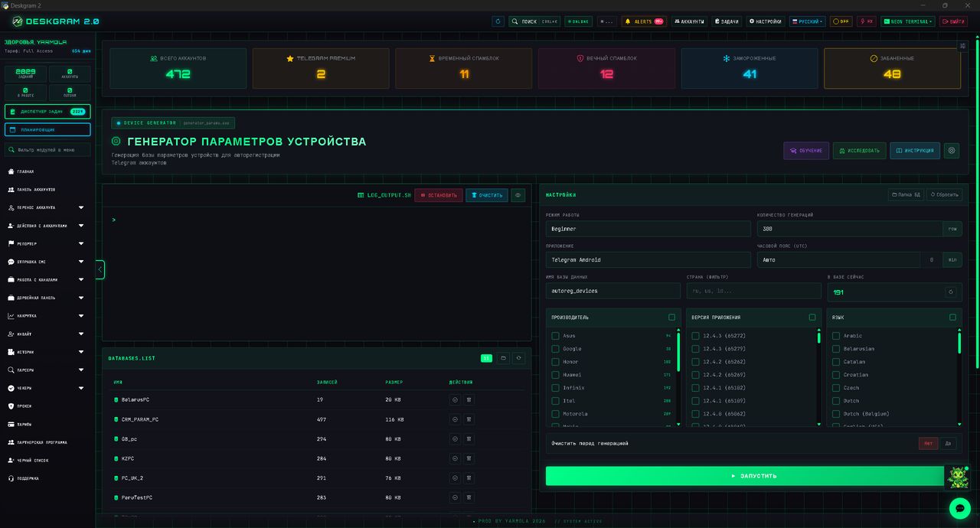This screenshot has height=528, width=980.
Task: Expand the Парсеры menu section
Action: pos(47,370)
